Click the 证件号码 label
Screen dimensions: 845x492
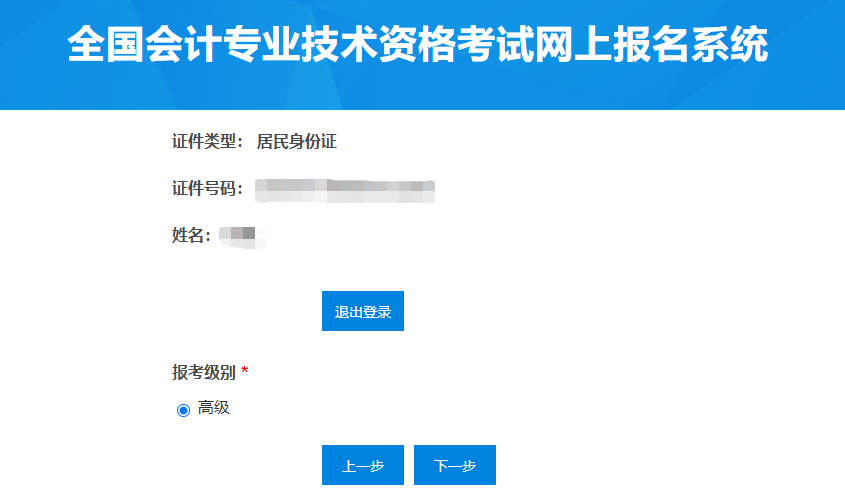coord(207,189)
